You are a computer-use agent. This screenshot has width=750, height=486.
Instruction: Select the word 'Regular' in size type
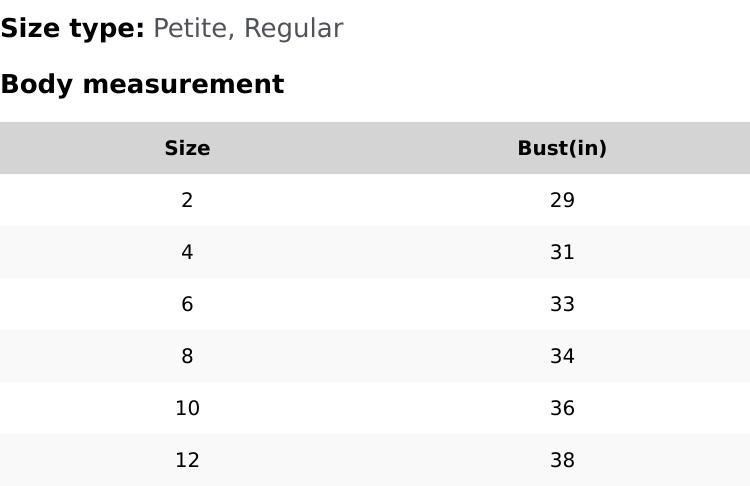[x=293, y=29]
